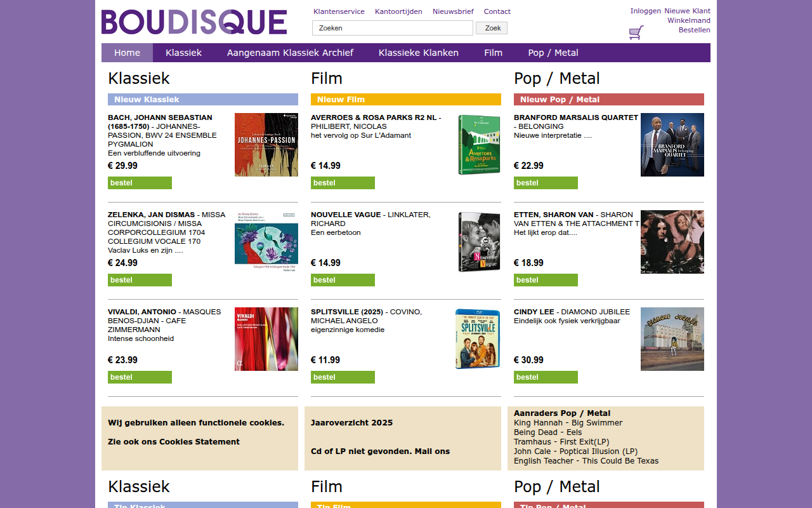Switch to Pop / Metal navigation tab

pos(553,53)
